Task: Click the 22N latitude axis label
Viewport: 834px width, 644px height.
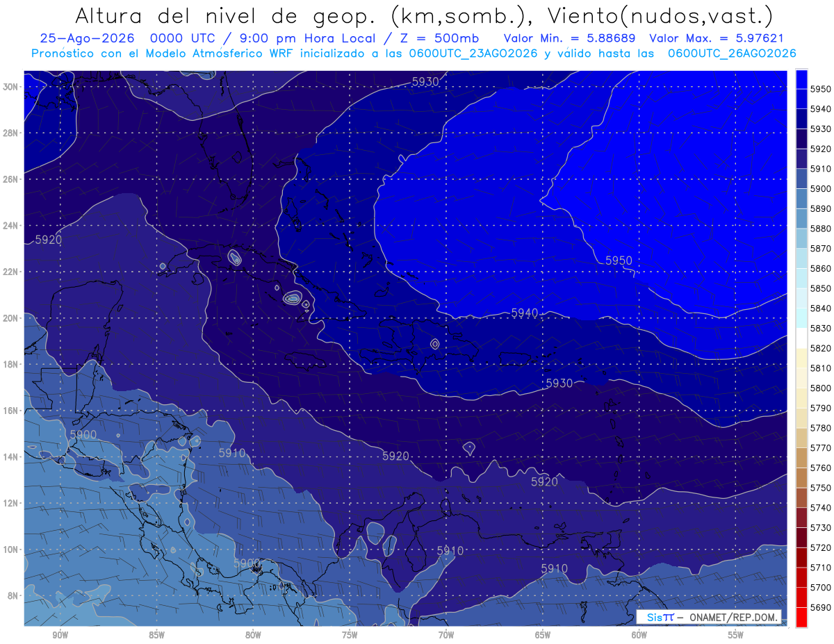Action: pos(11,272)
